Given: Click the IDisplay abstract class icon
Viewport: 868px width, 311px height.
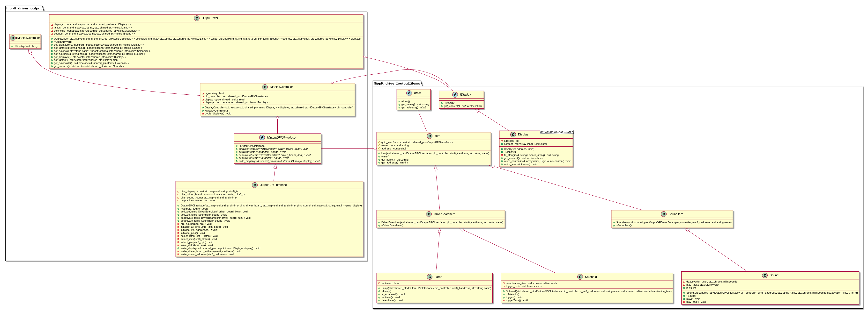Looking at the screenshot, I should 455,95.
